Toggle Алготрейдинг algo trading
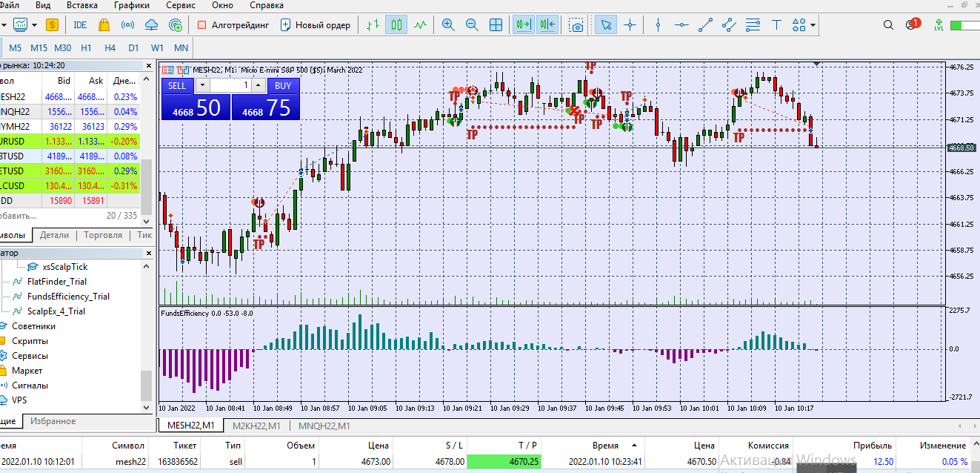The height and width of the screenshot is (473, 980). [x=232, y=24]
